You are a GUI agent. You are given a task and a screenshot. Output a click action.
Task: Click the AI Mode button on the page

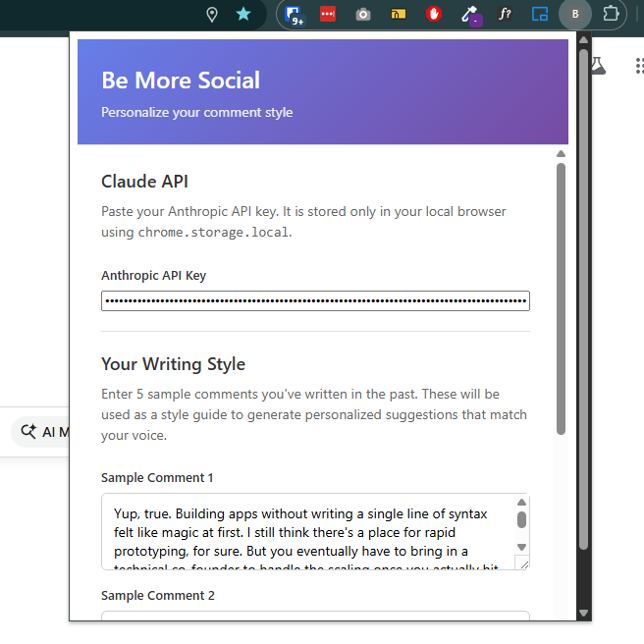[x=41, y=432]
